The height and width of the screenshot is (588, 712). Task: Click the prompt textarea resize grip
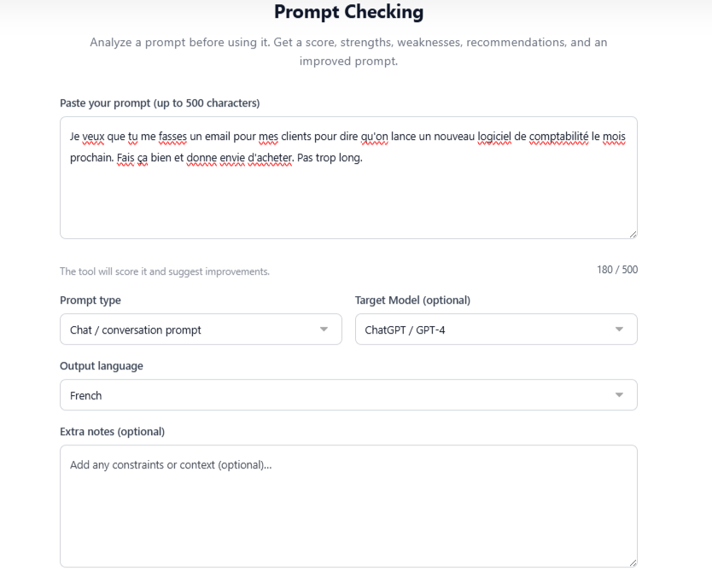coord(633,232)
